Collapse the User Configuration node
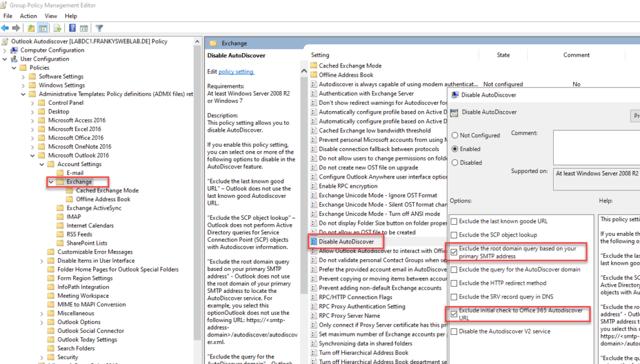Viewport: 640px width, 364px height. click(x=5, y=59)
